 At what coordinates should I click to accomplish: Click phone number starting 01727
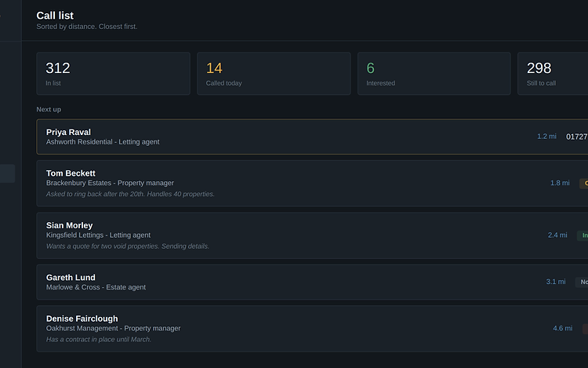coord(577,137)
